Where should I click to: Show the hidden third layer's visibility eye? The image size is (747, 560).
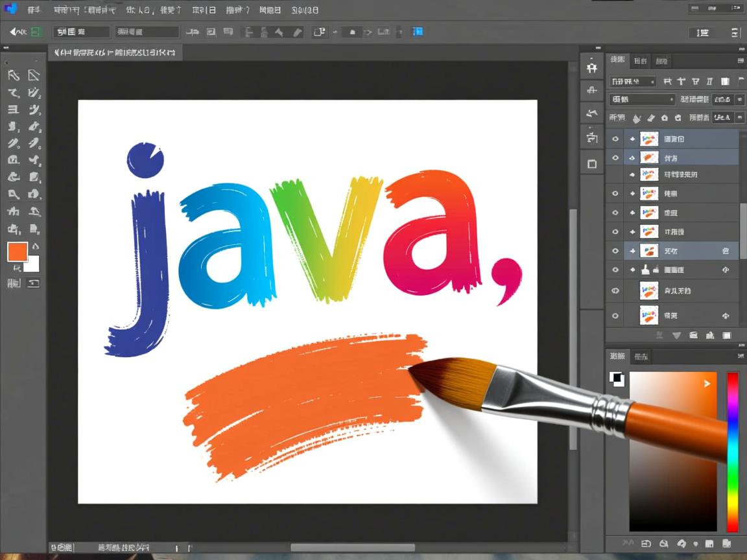tap(615, 174)
